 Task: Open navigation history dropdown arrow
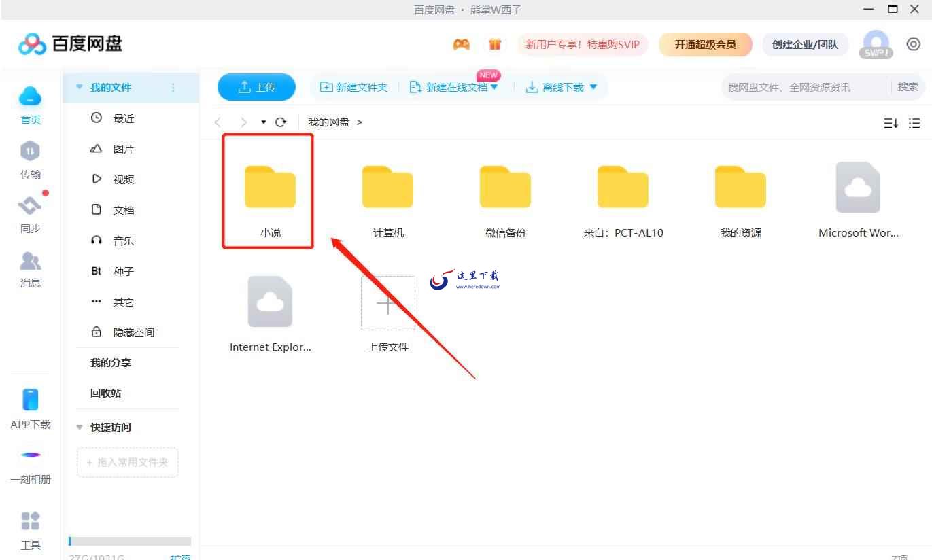point(263,122)
